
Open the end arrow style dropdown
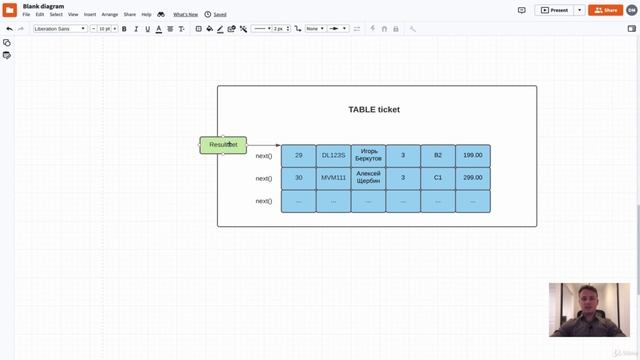click(x=338, y=29)
